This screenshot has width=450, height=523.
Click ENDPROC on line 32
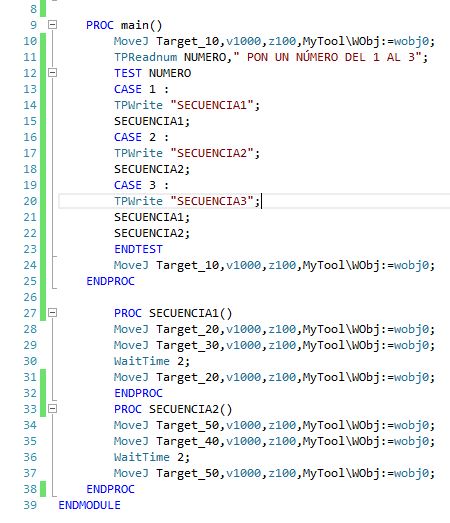click(x=138, y=393)
